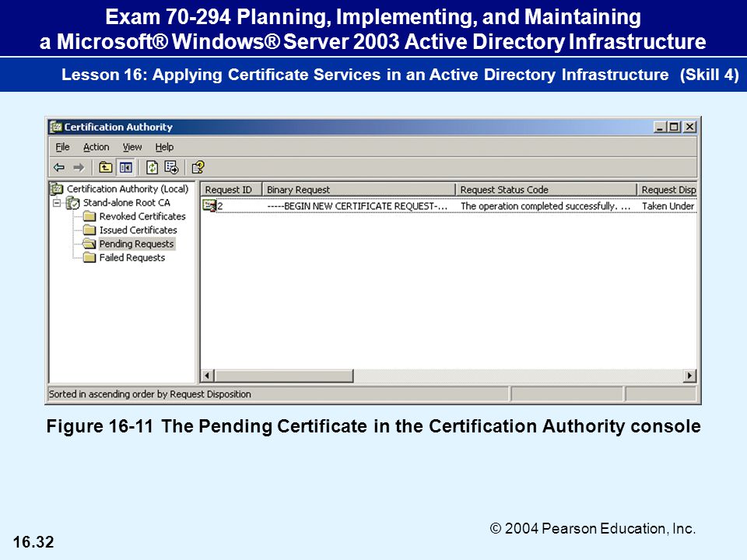The width and height of the screenshot is (747, 560).
Task: Click the BEGIN NEW CERTIFICATE REQUEST cell
Action: [x=357, y=206]
